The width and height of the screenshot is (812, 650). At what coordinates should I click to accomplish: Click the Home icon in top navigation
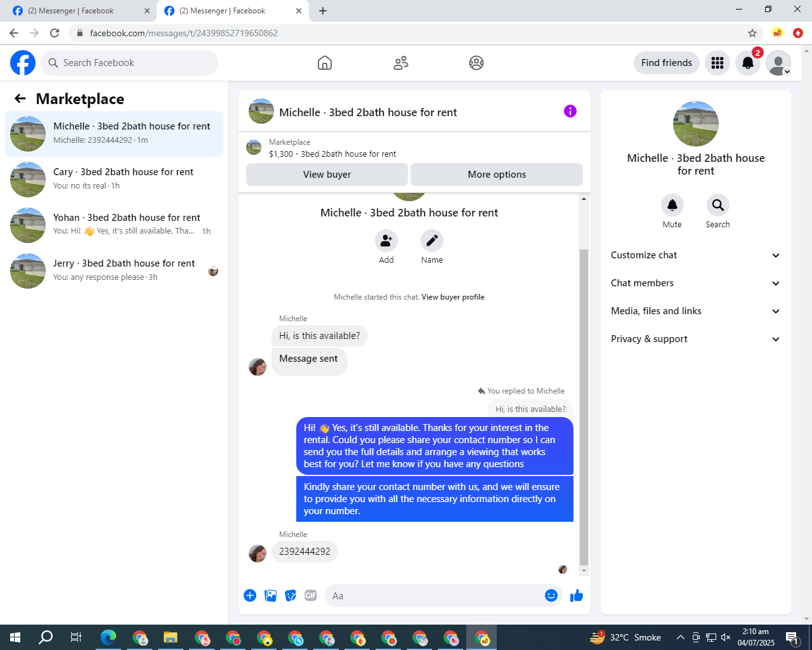(325, 63)
